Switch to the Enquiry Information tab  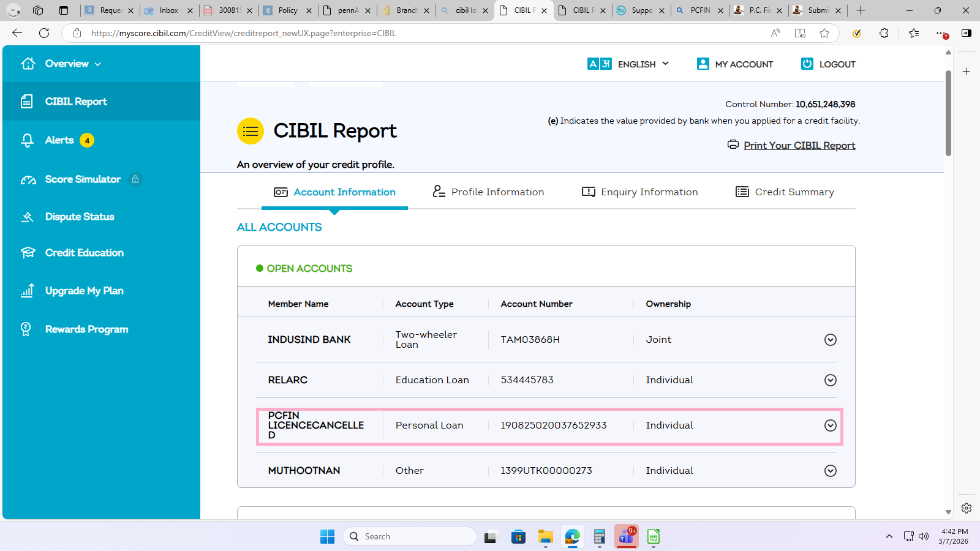[639, 192]
